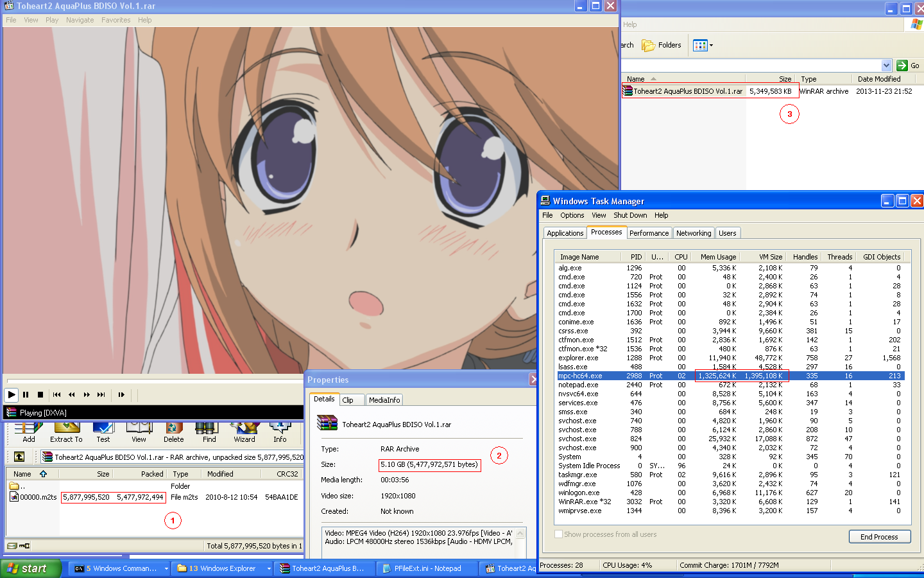Skip to previous chapter in player
The height and width of the screenshot is (578, 924).
tap(56, 394)
